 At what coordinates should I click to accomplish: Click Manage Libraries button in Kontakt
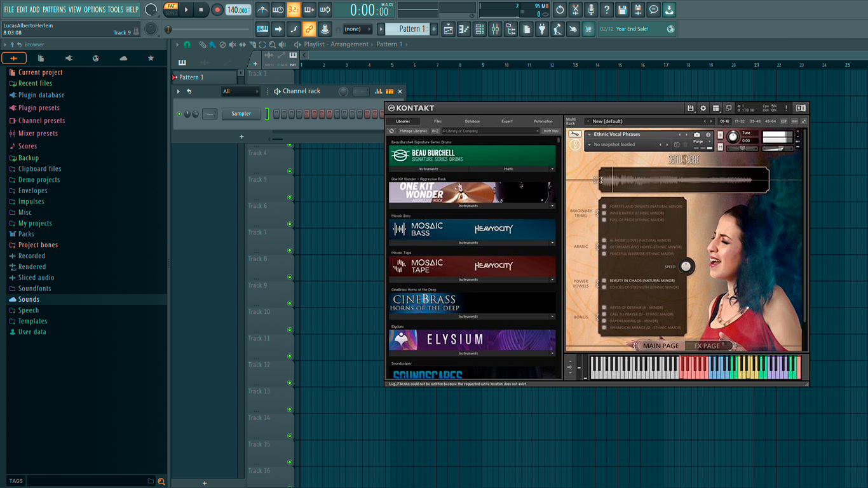pyautogui.click(x=413, y=131)
